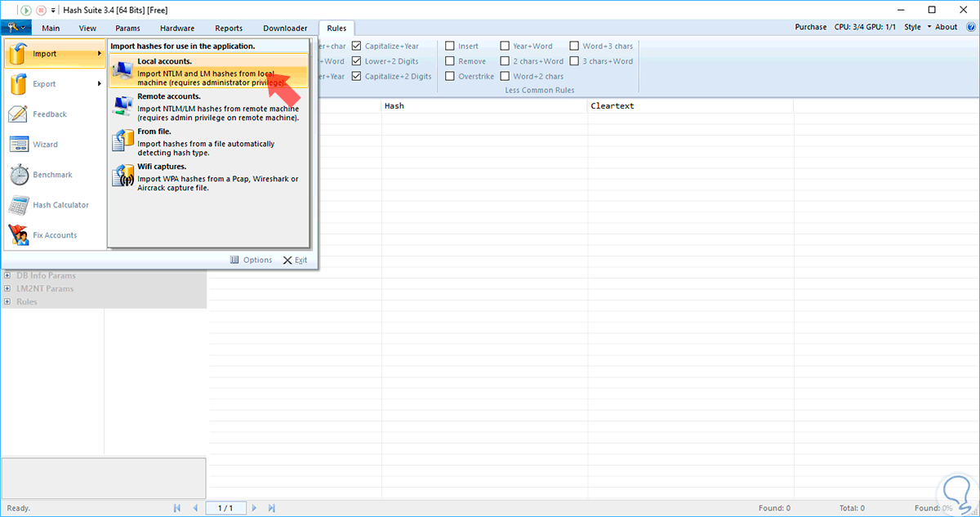Go to first page navigation icon
The height and width of the screenshot is (517, 980).
(x=177, y=508)
